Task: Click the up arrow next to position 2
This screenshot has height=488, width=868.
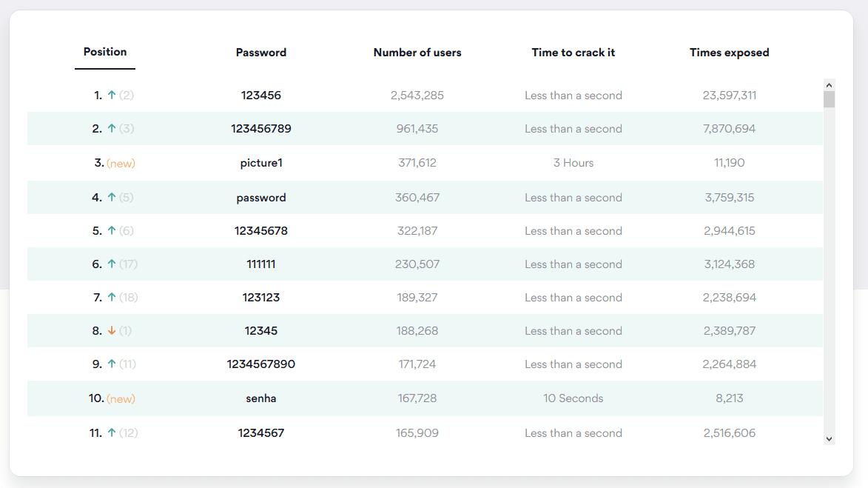Action: pos(112,129)
